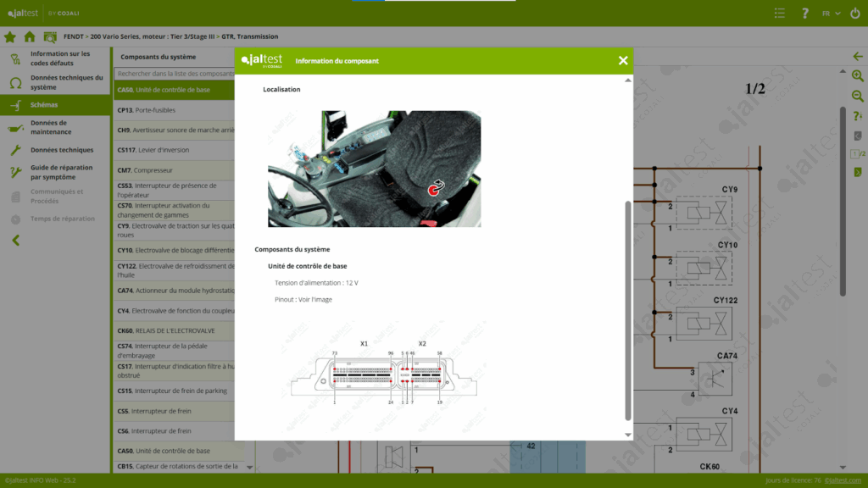Go to next schema page icon
The height and width of the screenshot is (488, 868).
[857, 172]
